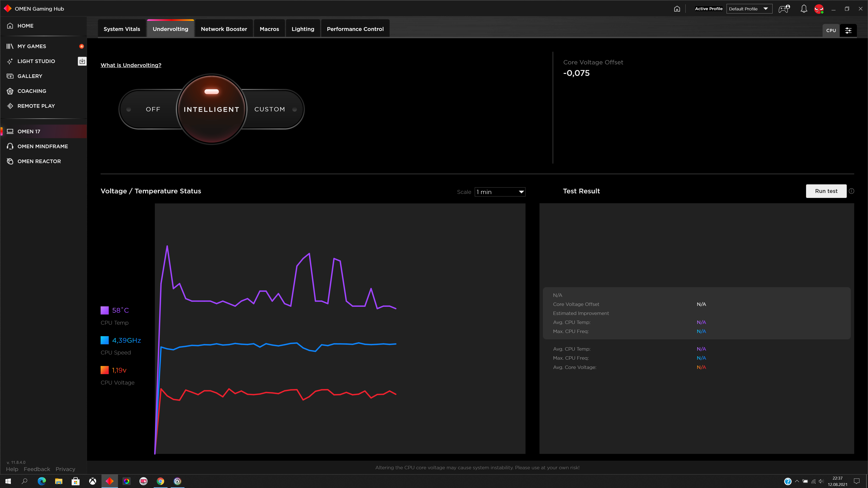Open the Windows Start menu
Image resolution: width=868 pixels, height=488 pixels.
pos(8,481)
